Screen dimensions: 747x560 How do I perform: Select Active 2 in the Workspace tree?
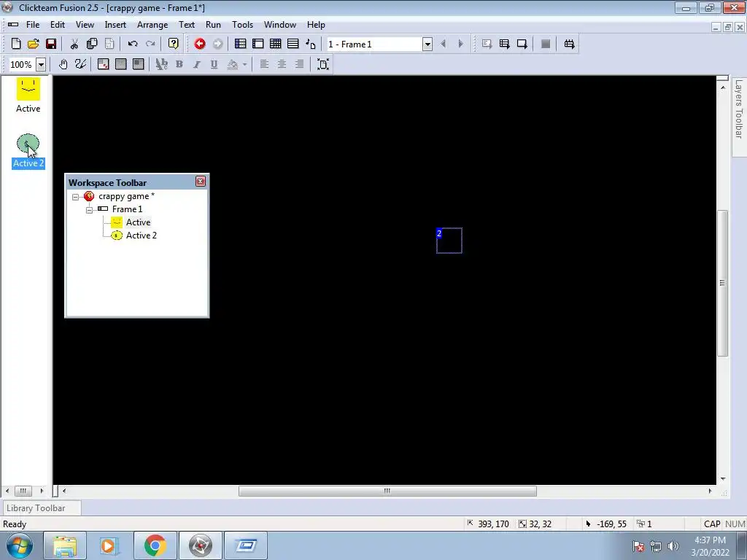(x=142, y=236)
